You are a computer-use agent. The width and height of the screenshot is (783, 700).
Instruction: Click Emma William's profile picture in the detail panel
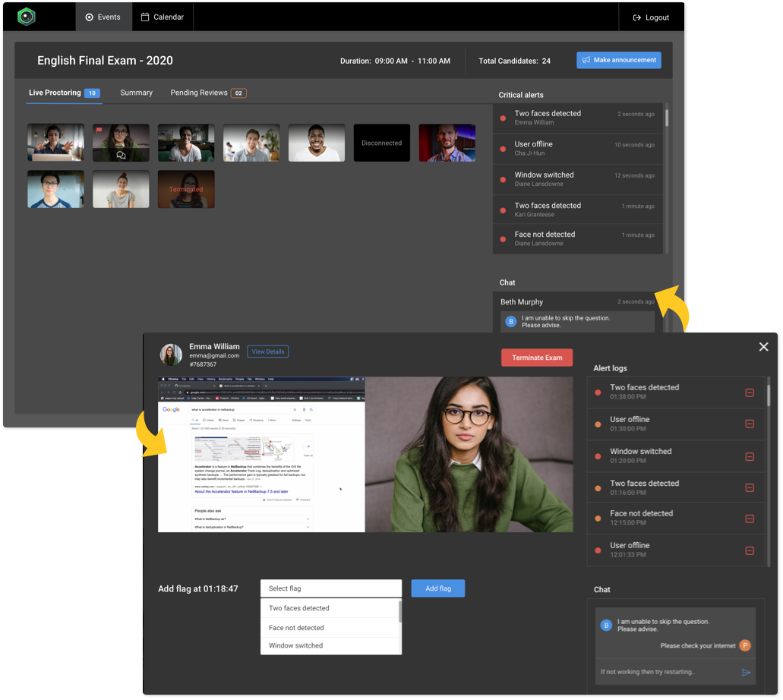[171, 352]
